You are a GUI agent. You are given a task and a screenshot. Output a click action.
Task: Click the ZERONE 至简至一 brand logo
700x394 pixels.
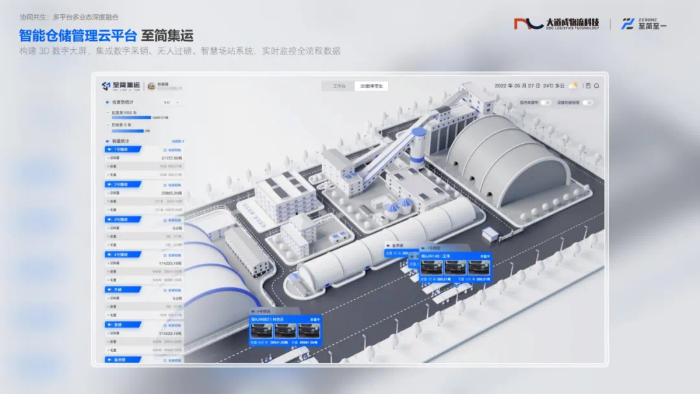[x=643, y=24]
